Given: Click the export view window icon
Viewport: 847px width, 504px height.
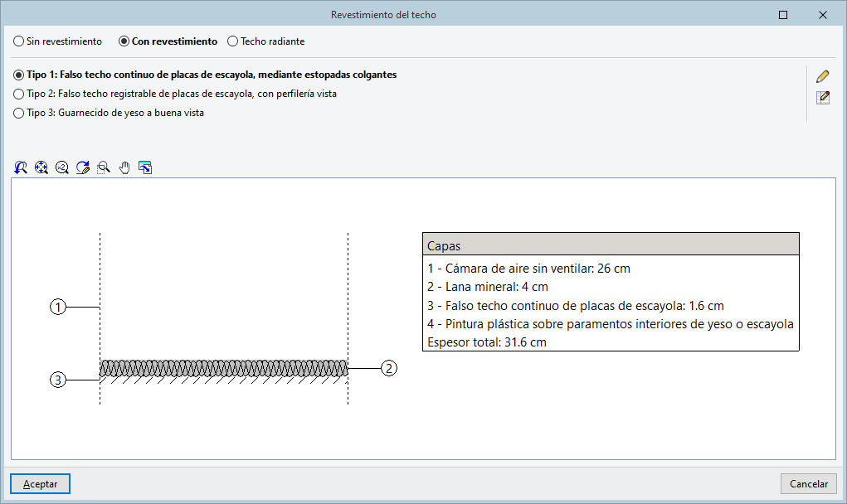Looking at the screenshot, I should (x=145, y=167).
